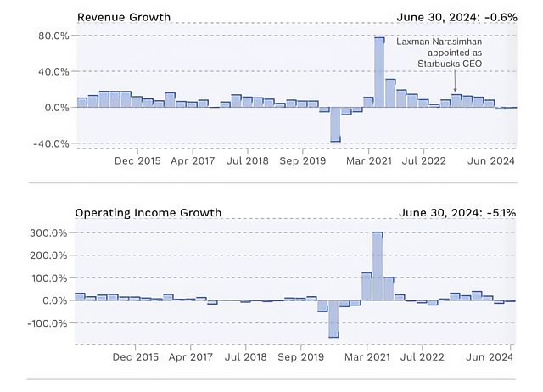Click the June 30, 2024: -0.6% label
Screen dimensions: 543x392
(x=456, y=17)
